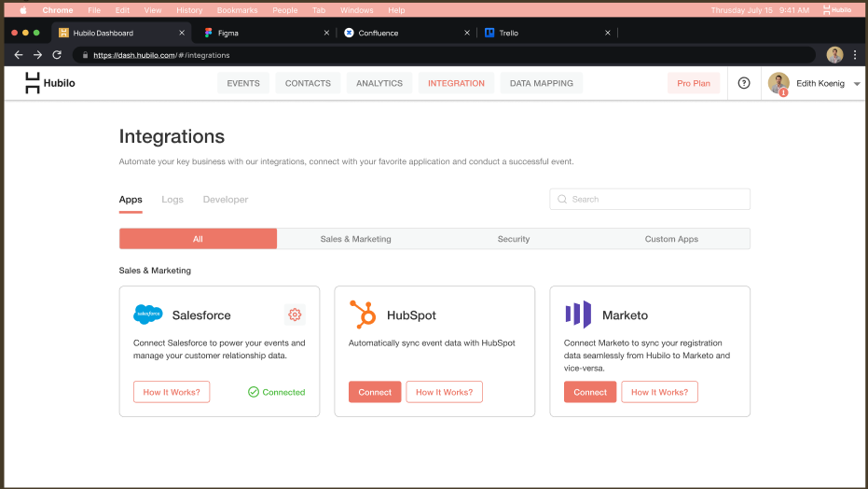This screenshot has height=489, width=868.
Task: Click the green Connected status for Salesforce
Action: click(277, 392)
